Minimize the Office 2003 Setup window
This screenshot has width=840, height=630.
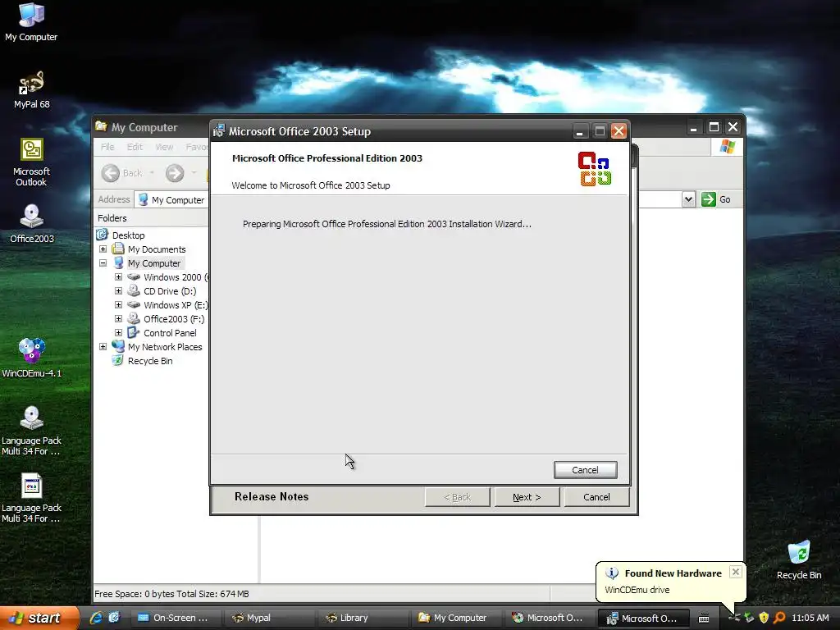pyautogui.click(x=579, y=130)
